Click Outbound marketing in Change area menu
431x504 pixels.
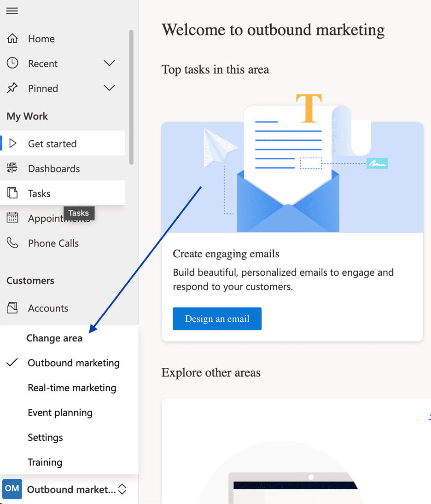tap(74, 363)
